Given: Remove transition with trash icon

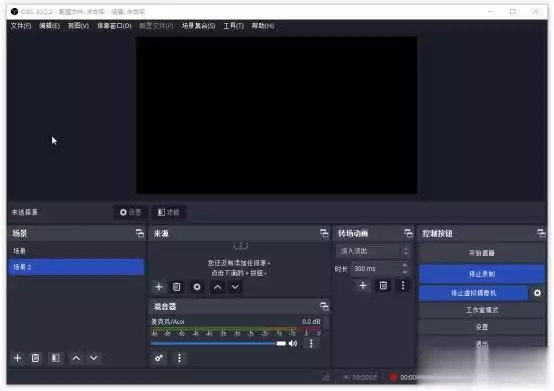Looking at the screenshot, I should pyautogui.click(x=383, y=286).
